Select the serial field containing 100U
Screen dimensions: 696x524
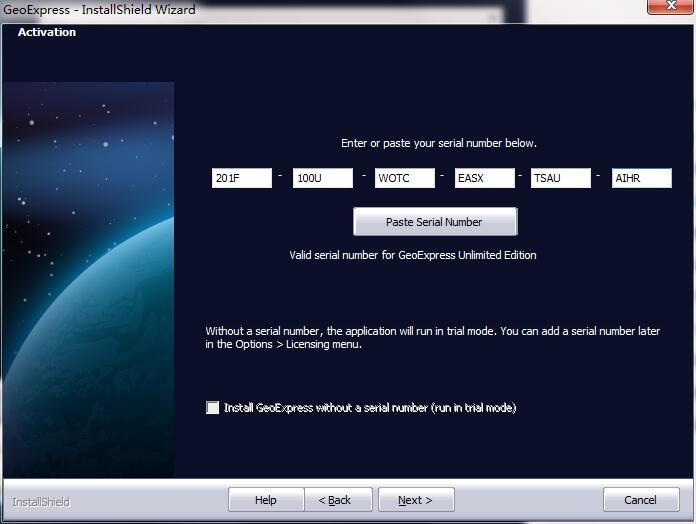click(323, 178)
